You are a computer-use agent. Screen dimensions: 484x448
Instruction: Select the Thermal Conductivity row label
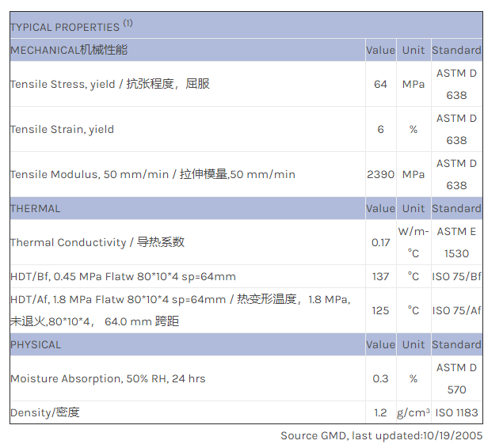98,242
